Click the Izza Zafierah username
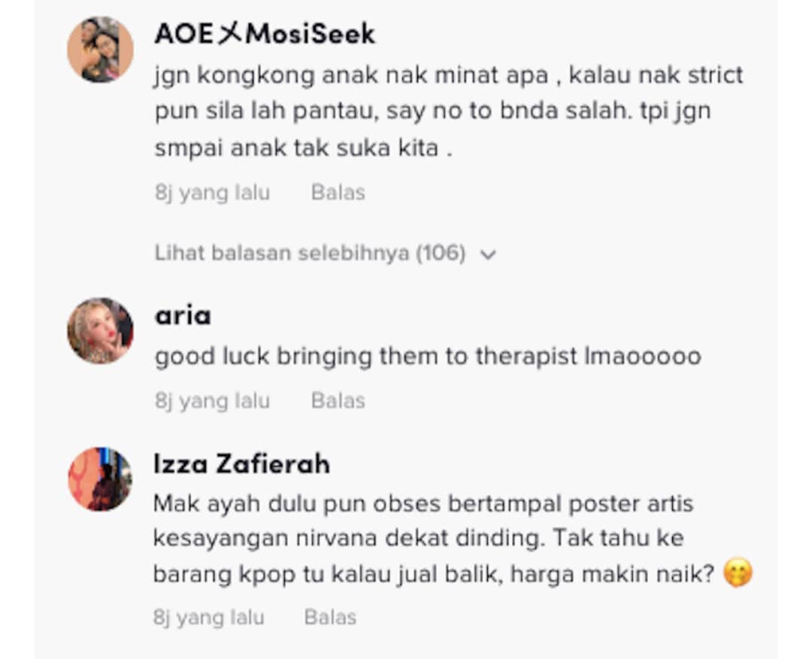Screen dimensions: 812x659 [242, 463]
